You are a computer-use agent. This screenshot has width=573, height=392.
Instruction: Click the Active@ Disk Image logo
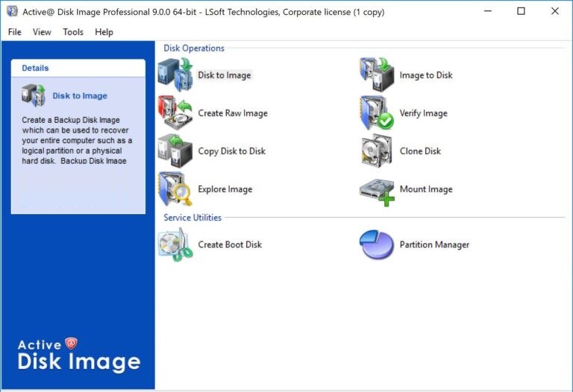click(x=79, y=354)
